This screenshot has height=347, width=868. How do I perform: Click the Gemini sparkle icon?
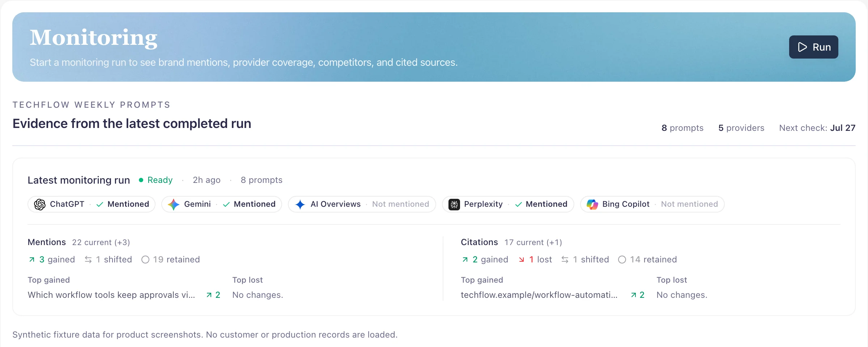(174, 204)
